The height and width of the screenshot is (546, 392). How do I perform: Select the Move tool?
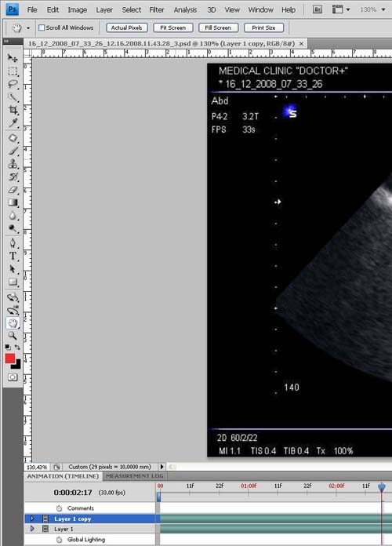[x=13, y=58]
